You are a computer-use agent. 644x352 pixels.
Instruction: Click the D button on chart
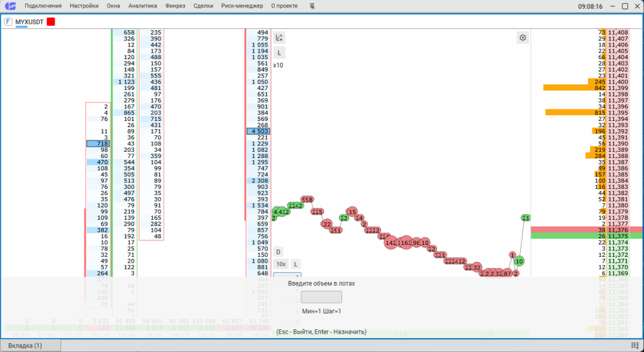pyautogui.click(x=278, y=252)
